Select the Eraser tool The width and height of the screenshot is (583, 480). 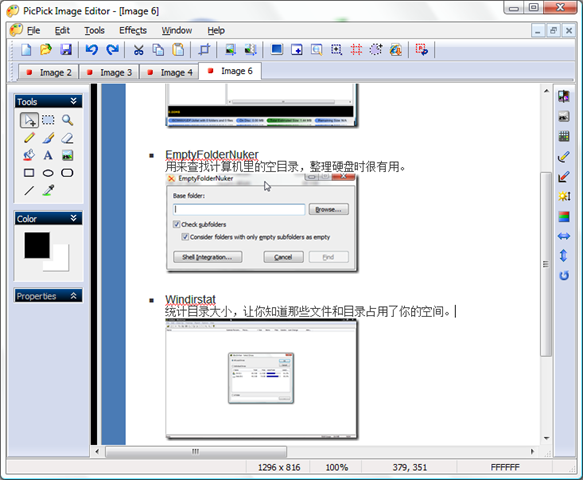click(67, 138)
